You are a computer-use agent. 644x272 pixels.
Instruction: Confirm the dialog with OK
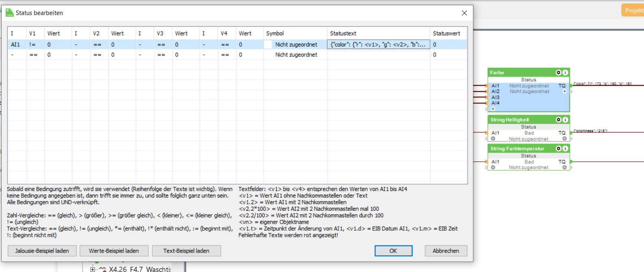393,251
